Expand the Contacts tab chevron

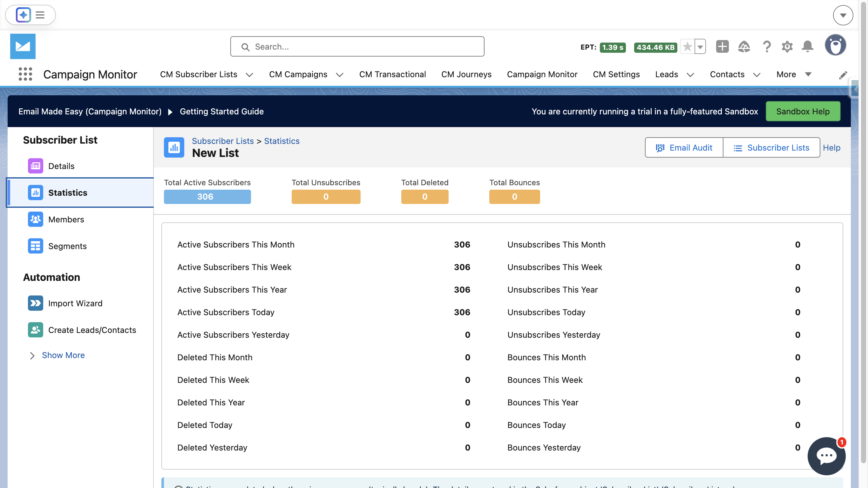pyautogui.click(x=757, y=75)
